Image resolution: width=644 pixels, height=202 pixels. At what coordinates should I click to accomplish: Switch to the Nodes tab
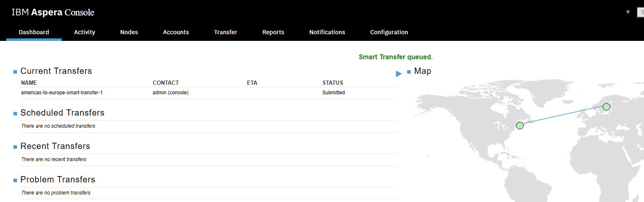[x=129, y=32]
